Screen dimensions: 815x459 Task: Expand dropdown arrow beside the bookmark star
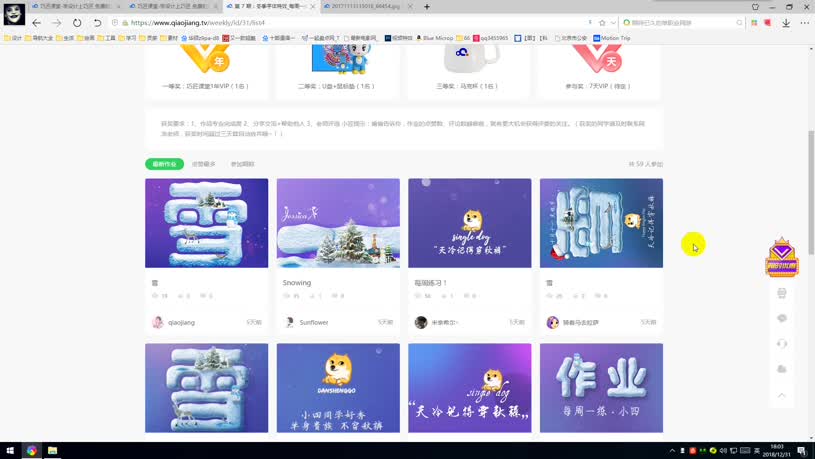click(613, 23)
